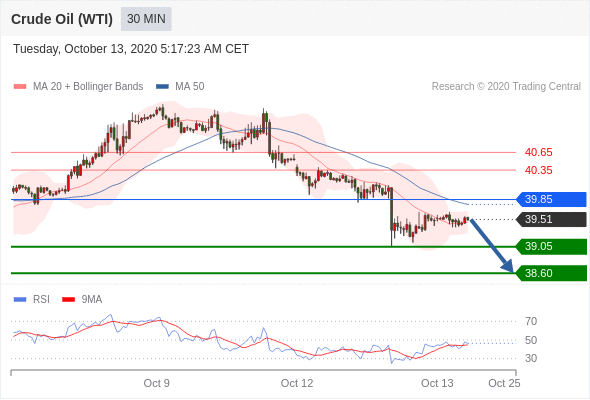
Task: Open the Research Trading Central copyright link
Action: 506,87
